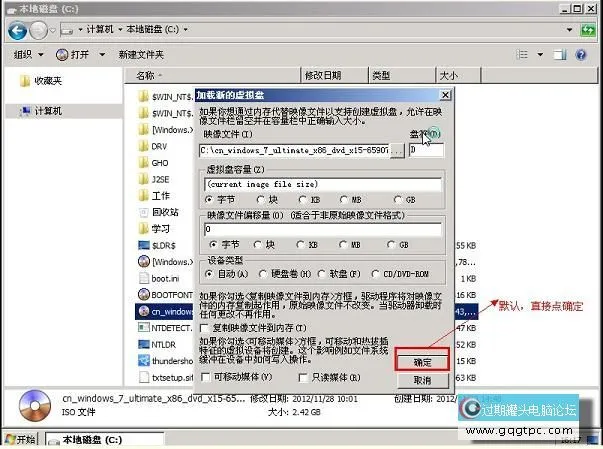
Task: Select the GHO folder icon
Action: [x=143, y=163]
